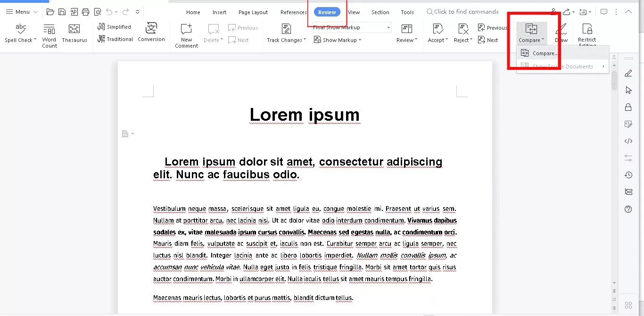Expand Track Changes dropdown arrow
The width and height of the screenshot is (644, 316).
click(x=305, y=40)
